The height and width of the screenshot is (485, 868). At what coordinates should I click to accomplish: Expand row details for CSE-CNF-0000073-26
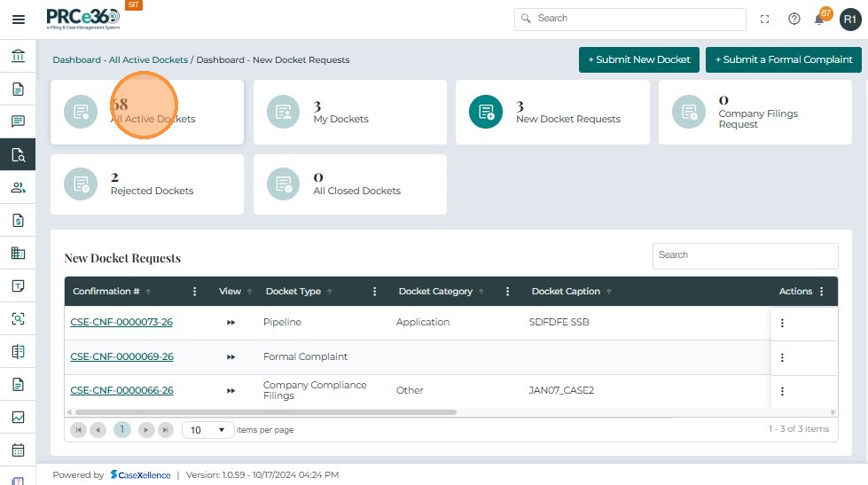(x=231, y=323)
